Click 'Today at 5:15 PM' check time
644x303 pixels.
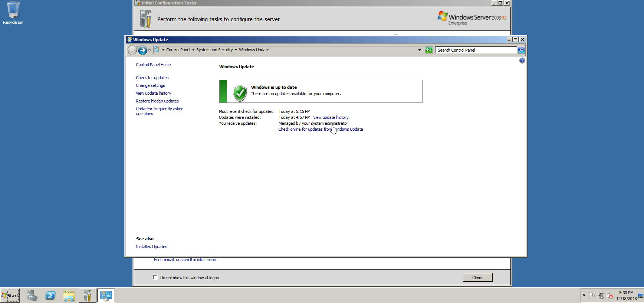(x=294, y=111)
